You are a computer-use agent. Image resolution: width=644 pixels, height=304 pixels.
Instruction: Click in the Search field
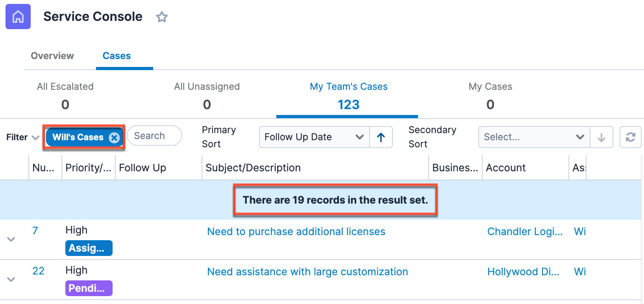[x=154, y=136]
